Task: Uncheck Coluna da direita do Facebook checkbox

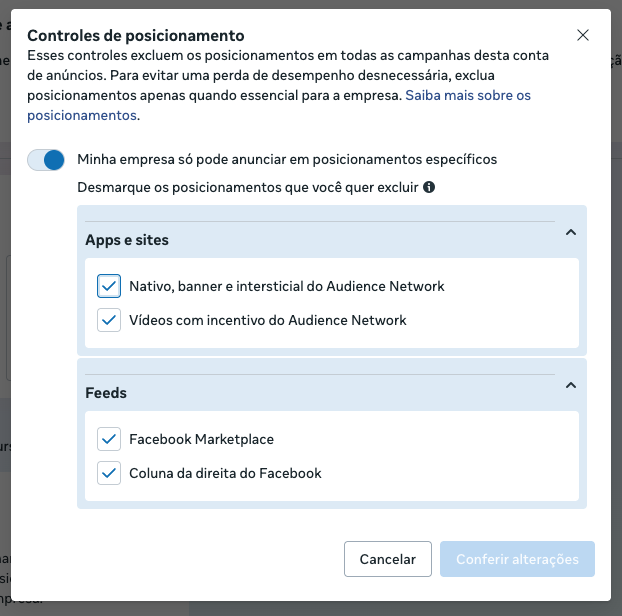Action: tap(109, 473)
